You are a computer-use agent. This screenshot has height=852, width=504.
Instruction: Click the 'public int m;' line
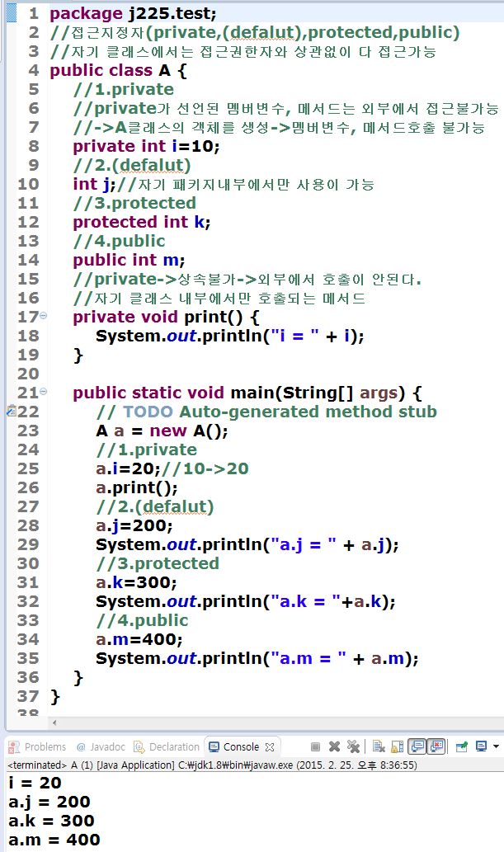tap(130, 260)
